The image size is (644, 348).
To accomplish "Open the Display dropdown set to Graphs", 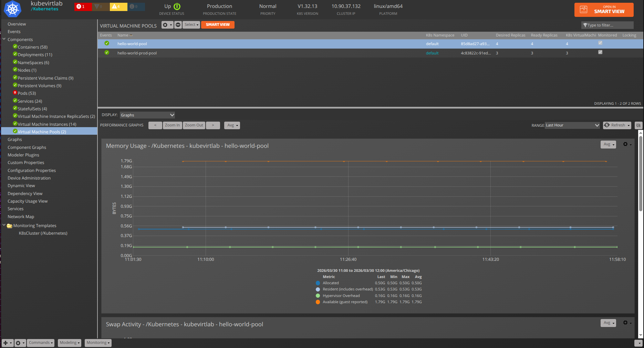I will [147, 115].
